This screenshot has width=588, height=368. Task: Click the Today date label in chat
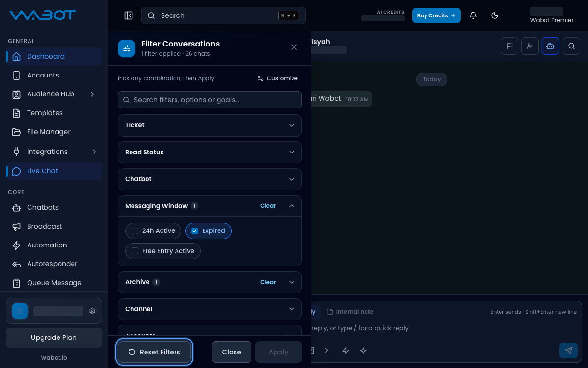click(x=432, y=79)
